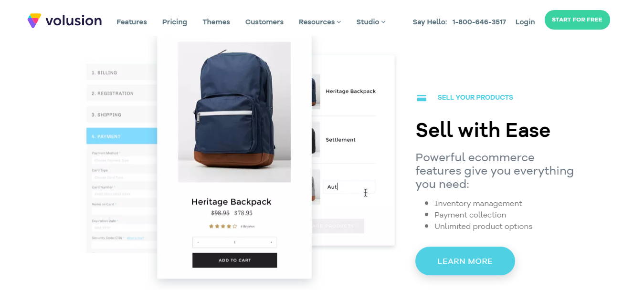Click the Volusion logo icon
This screenshot has height=290, width=644.
pos(34,21)
